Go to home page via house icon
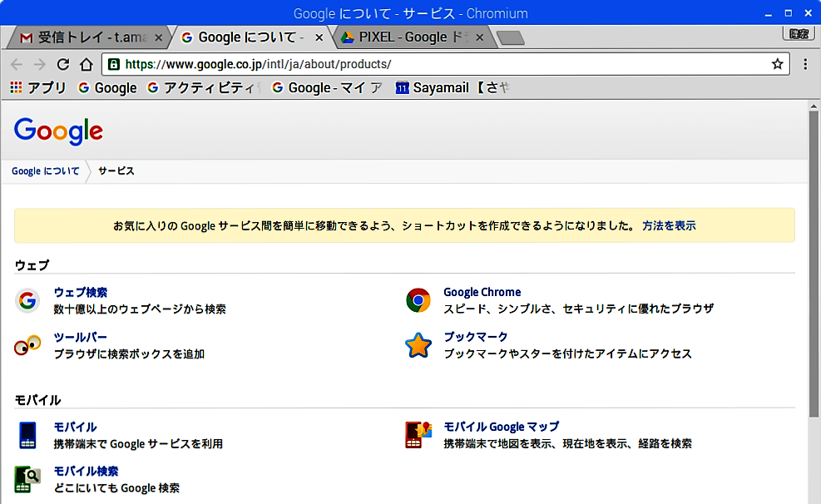Image resolution: width=821 pixels, height=504 pixels. [86, 65]
